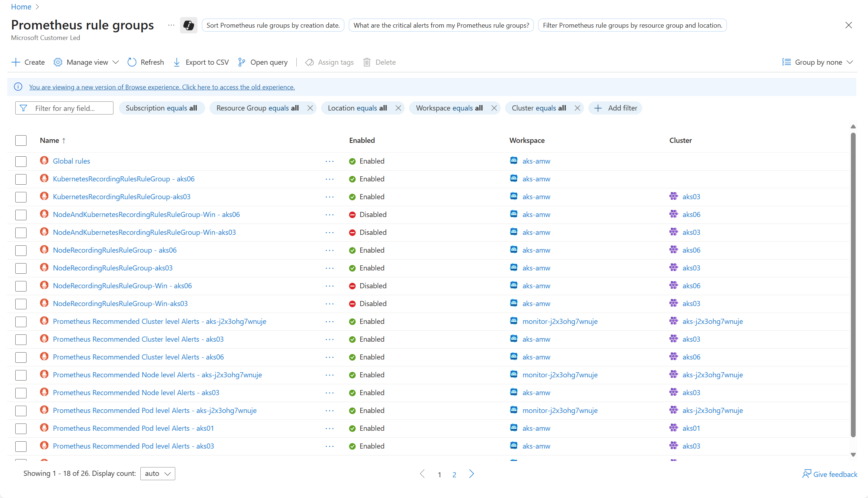The image size is (868, 498).
Task: Open ellipsis menu for Global rules row
Action: (x=329, y=161)
